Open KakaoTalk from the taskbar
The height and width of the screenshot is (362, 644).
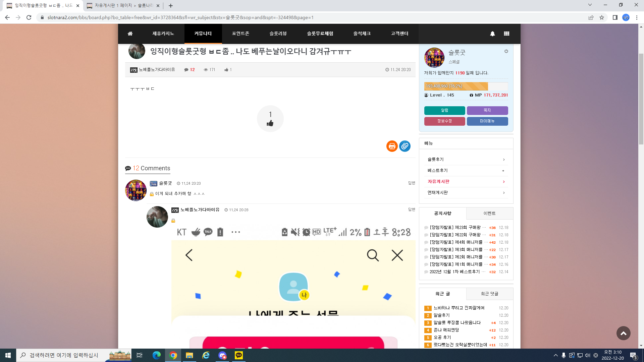click(x=239, y=355)
